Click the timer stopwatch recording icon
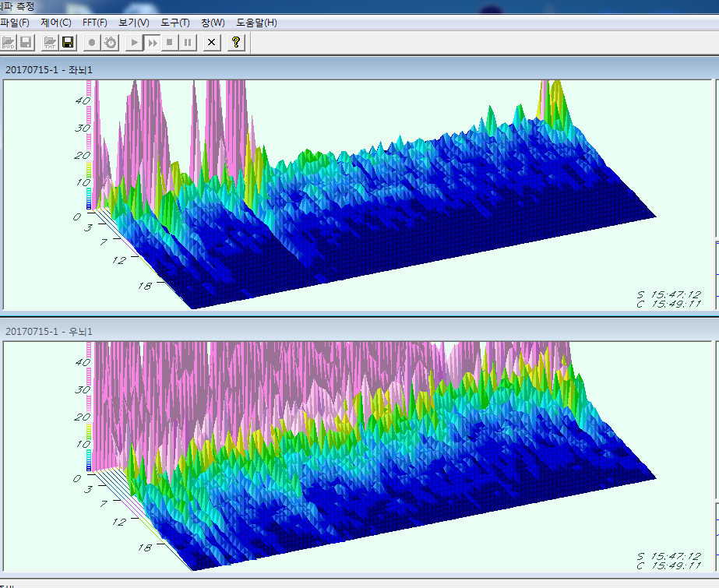This screenshot has height=588, width=719. point(111,42)
